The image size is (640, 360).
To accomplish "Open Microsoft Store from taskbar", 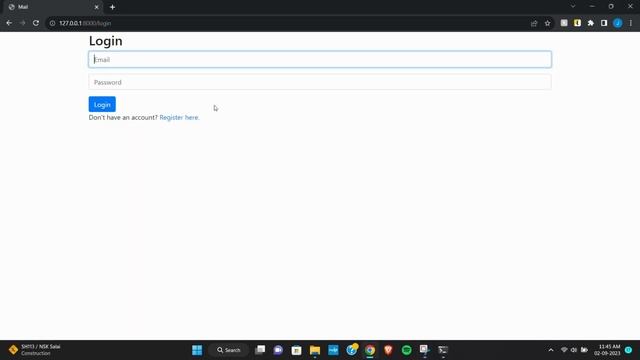I will pos(296,350).
